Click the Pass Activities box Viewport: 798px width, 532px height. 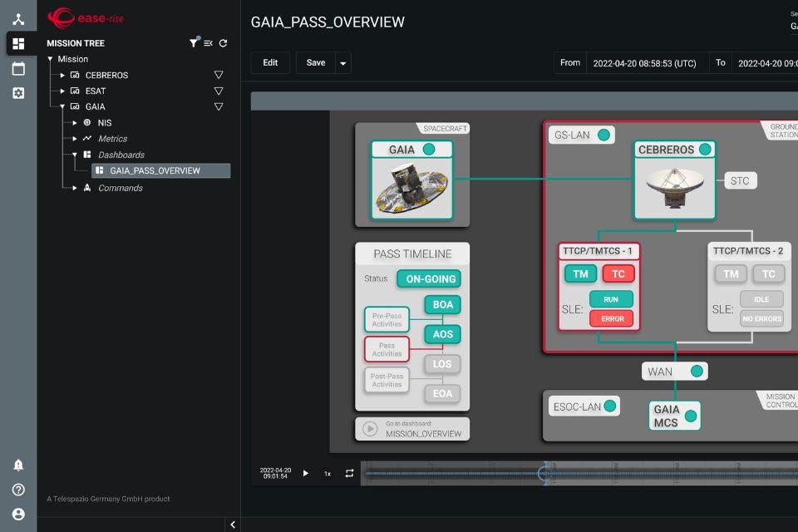[387, 349]
